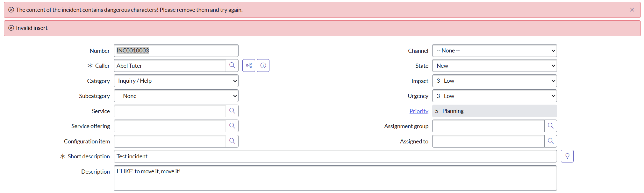The width and height of the screenshot is (644, 193).
Task: Select the Urgency dropdown
Action: [494, 96]
